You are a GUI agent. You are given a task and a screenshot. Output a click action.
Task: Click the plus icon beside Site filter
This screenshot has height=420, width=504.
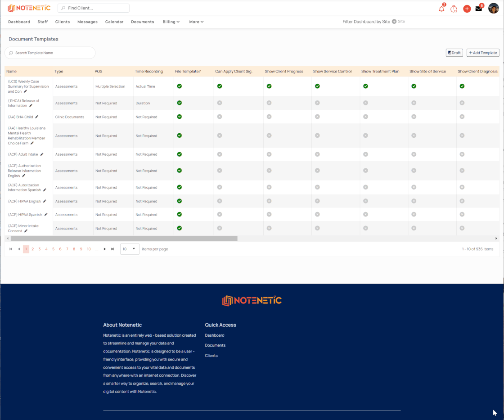(x=394, y=22)
